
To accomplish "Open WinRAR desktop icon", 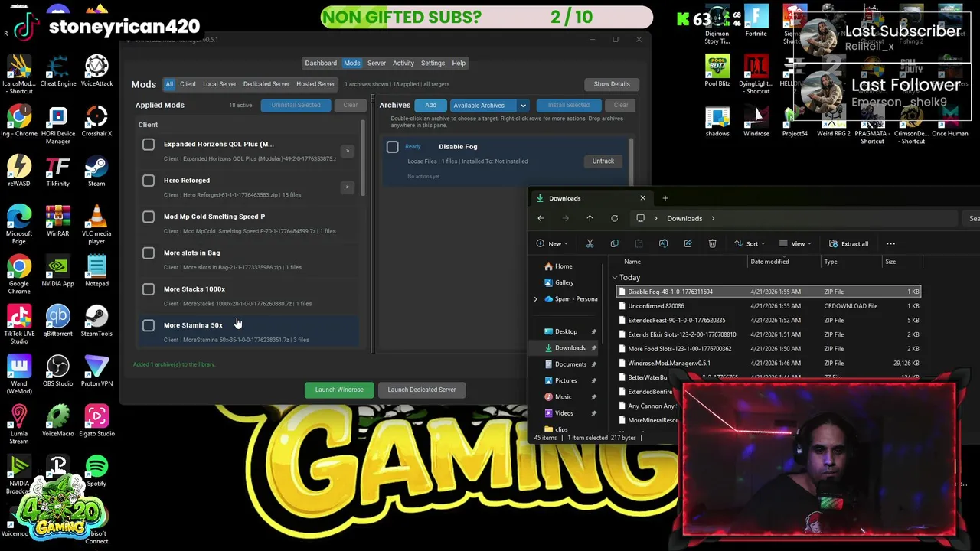I will click(57, 221).
